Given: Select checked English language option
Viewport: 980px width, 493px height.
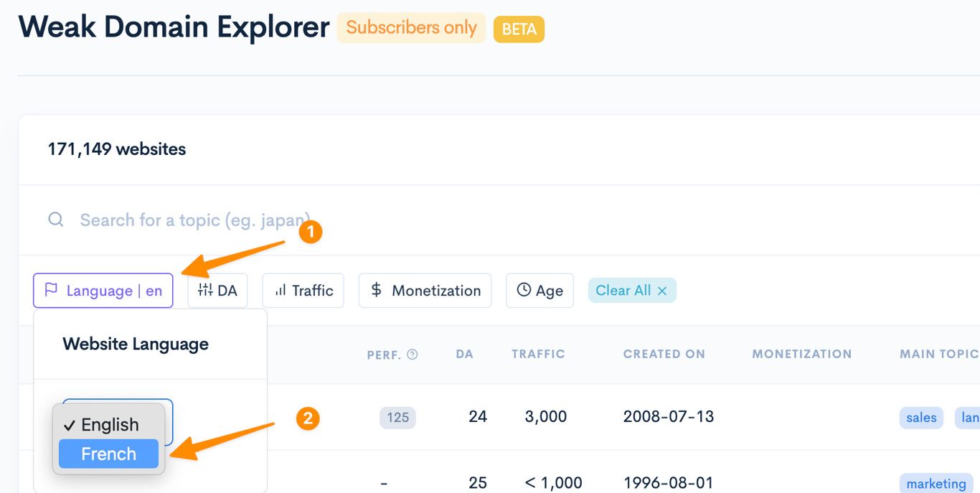Looking at the screenshot, I should coord(108,425).
